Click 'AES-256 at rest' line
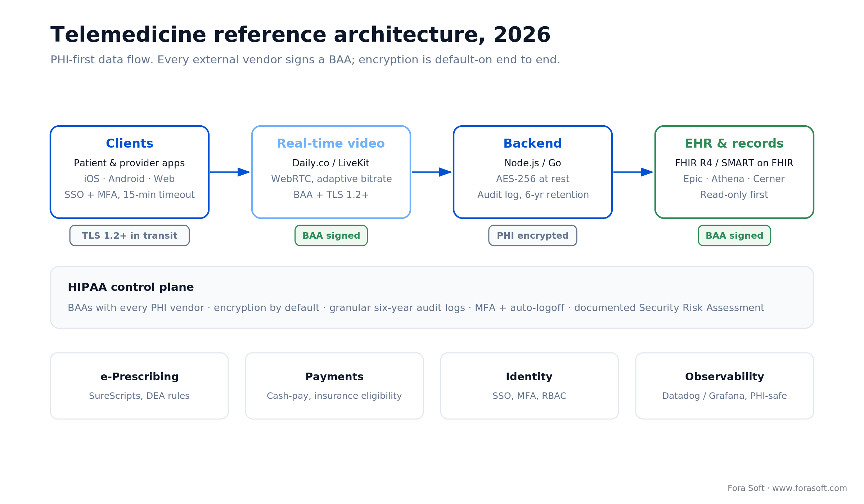 [x=533, y=179]
